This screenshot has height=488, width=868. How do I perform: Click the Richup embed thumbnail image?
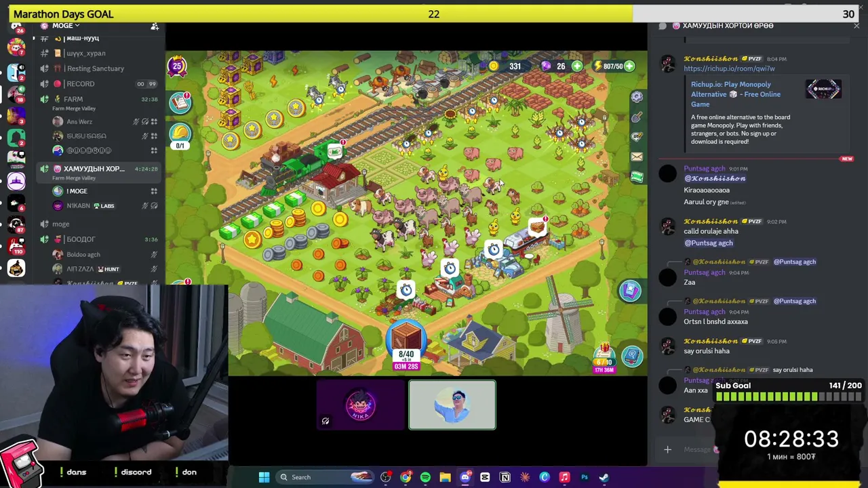click(823, 89)
